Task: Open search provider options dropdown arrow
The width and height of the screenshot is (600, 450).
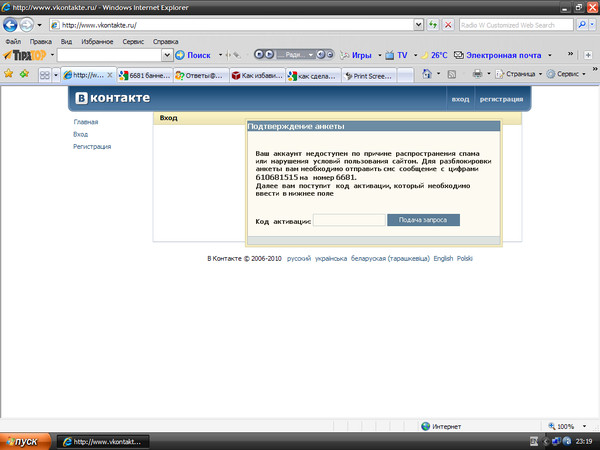Action: (592, 25)
